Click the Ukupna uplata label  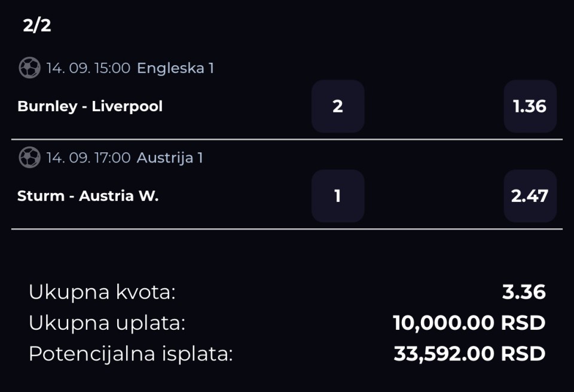(x=107, y=323)
